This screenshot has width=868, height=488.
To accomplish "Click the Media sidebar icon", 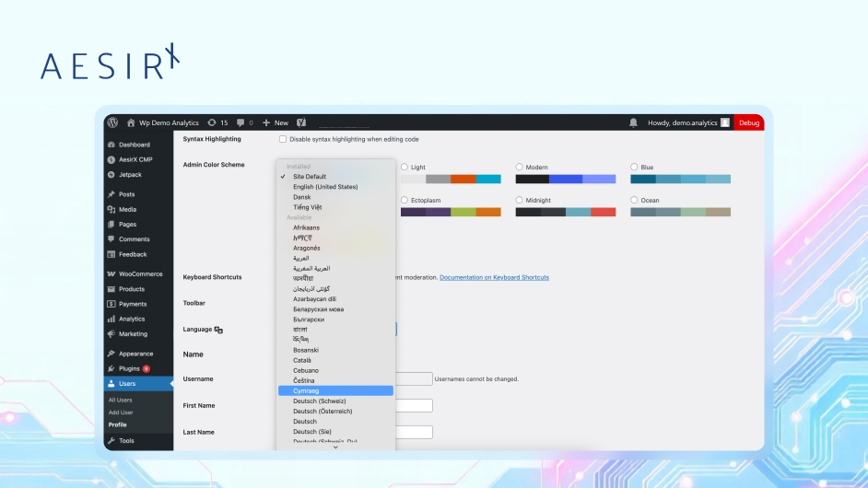I will tap(111, 209).
